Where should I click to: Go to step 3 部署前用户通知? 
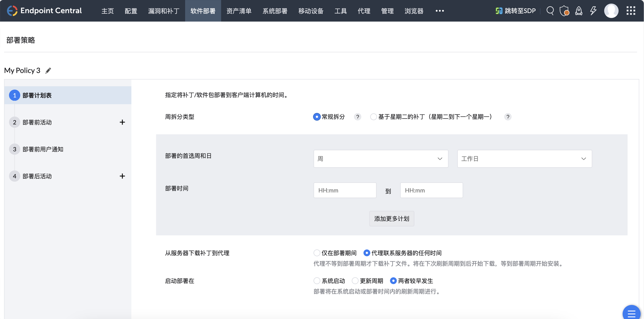(x=43, y=149)
